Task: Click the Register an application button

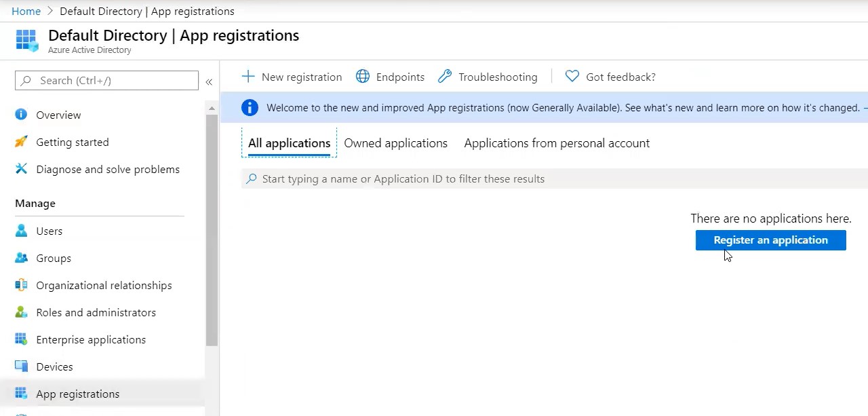Action: coord(770,240)
